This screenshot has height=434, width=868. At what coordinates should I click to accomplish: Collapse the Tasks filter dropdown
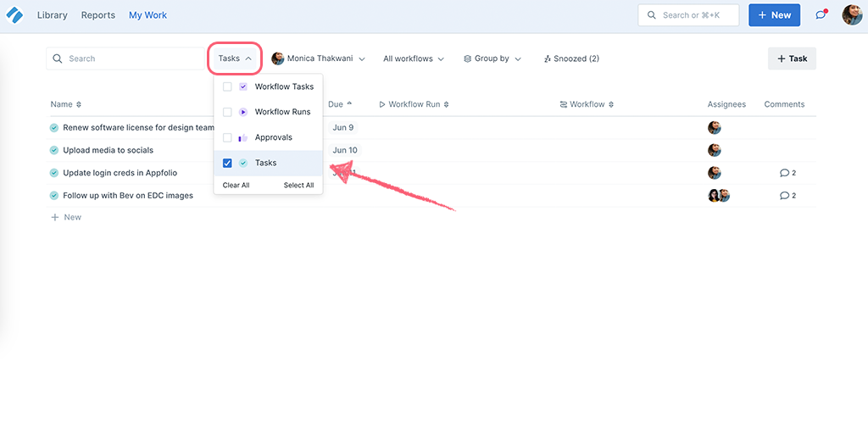click(235, 58)
